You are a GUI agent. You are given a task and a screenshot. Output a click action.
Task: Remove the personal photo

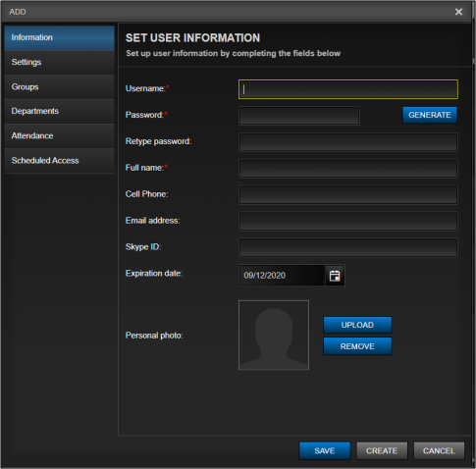point(357,346)
